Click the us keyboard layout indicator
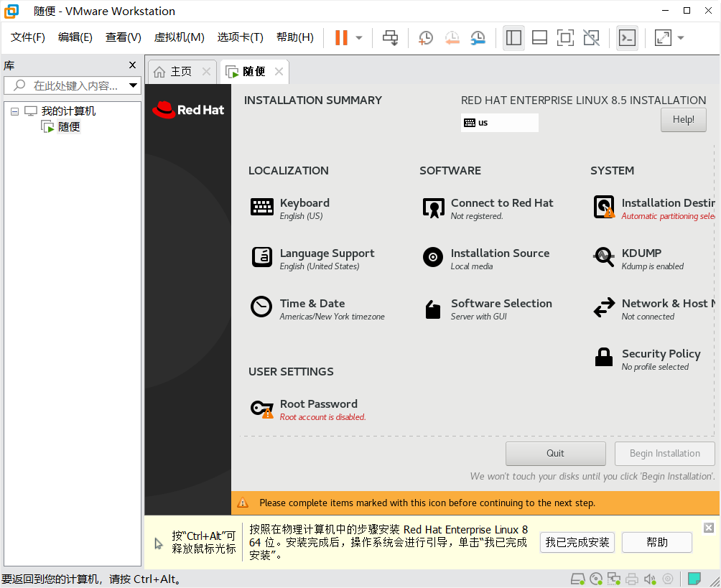This screenshot has height=588, width=721. [499, 123]
